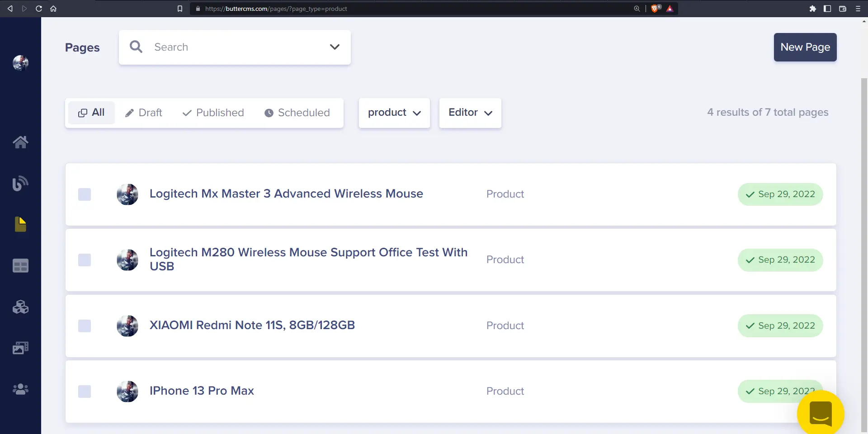Open the Pages icon in sidebar

pos(20,224)
